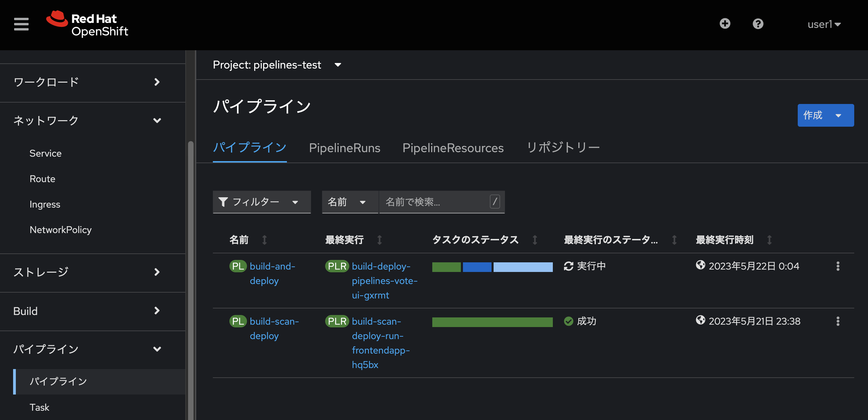
Task: Click the 実行中 running status
Action: 591,266
